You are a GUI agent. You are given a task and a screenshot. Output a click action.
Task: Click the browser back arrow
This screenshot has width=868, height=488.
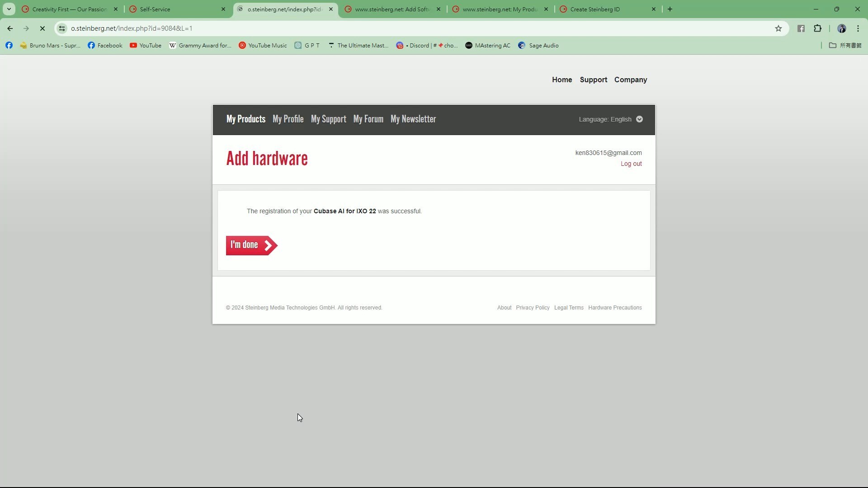pyautogui.click(x=10, y=28)
